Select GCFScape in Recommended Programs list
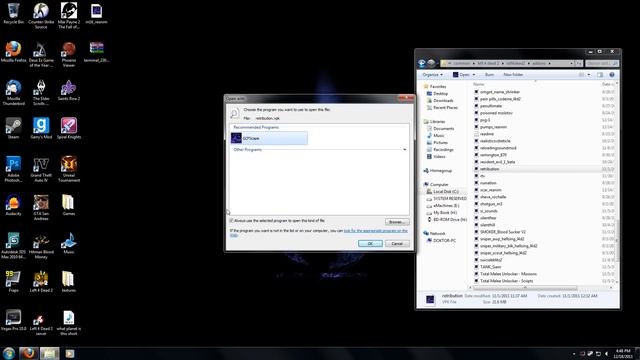This screenshot has width=640, height=360. tap(269, 138)
